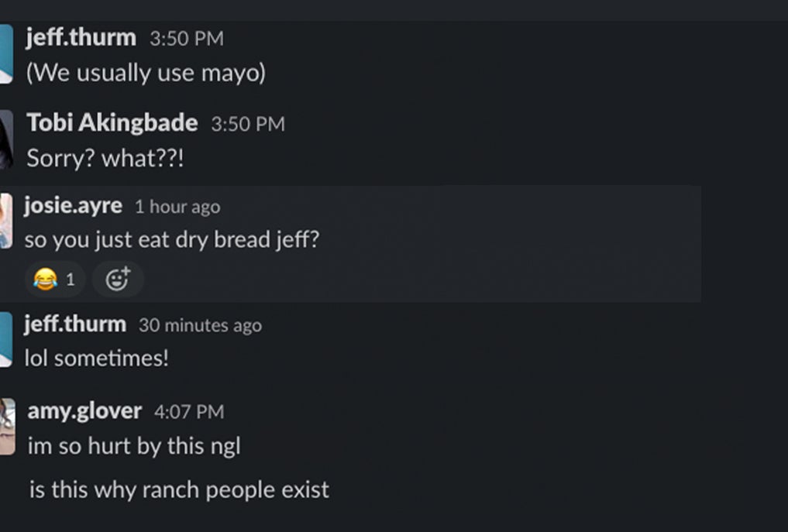Toggle the laughing emoji reaction

click(54, 279)
